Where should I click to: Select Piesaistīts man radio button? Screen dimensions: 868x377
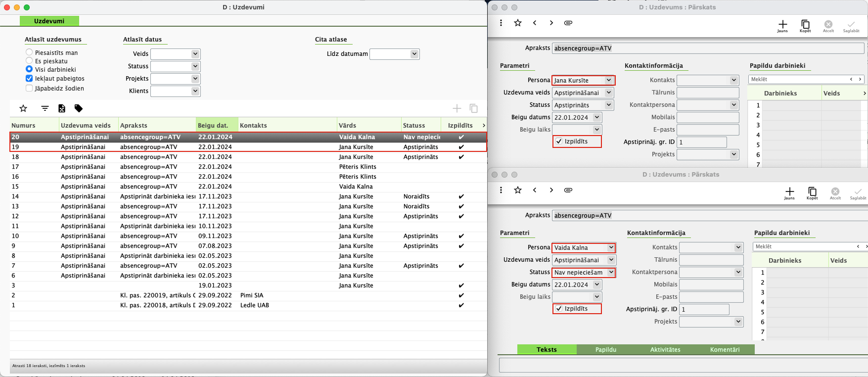(29, 52)
